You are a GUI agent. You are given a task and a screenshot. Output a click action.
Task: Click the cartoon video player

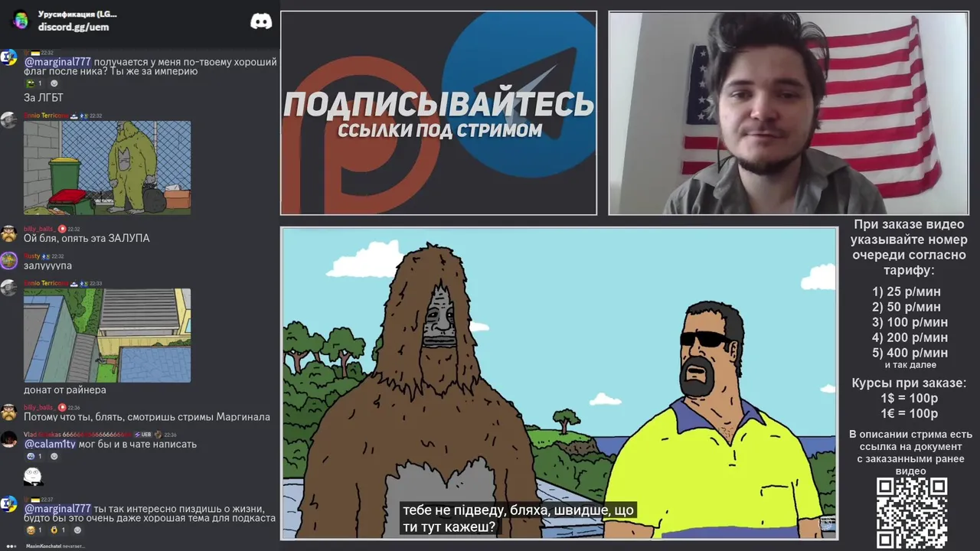pyautogui.click(x=559, y=383)
